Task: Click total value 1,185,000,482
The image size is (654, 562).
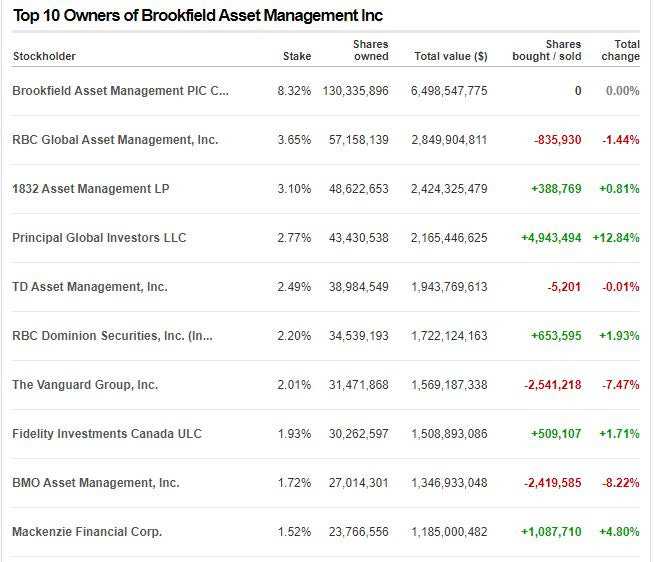Action: (x=449, y=532)
